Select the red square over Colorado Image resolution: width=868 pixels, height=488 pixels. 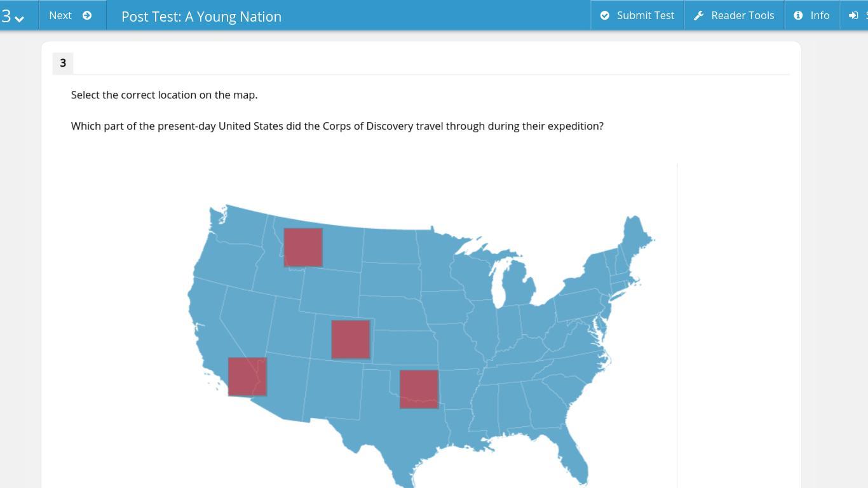click(351, 339)
